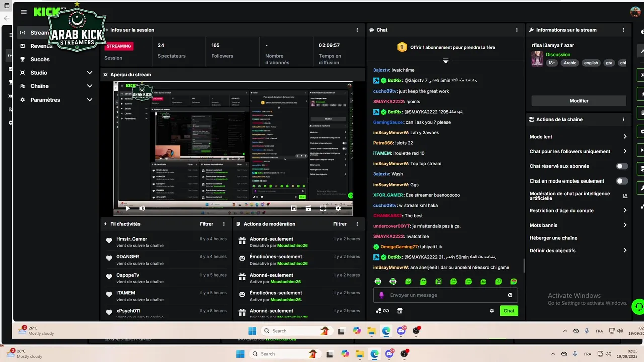Click username XFOR_GAMER in chat
644x362 pixels.
point(388,195)
